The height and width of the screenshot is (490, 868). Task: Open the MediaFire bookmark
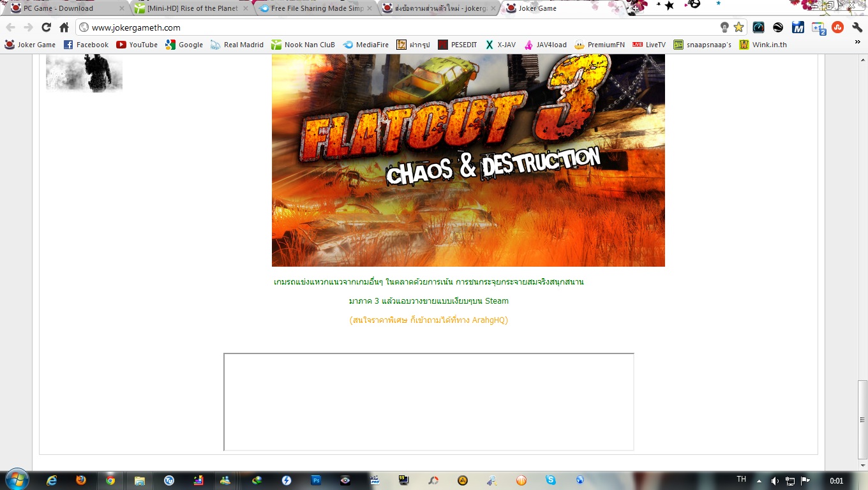(365, 45)
